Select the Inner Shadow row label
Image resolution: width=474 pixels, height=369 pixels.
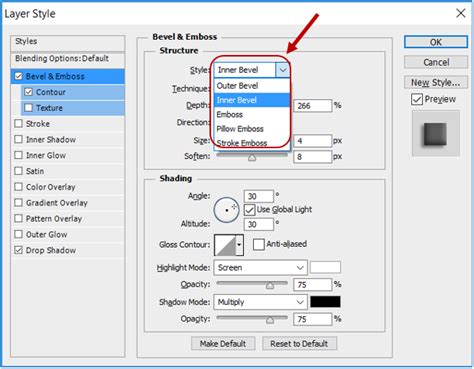[51, 139]
